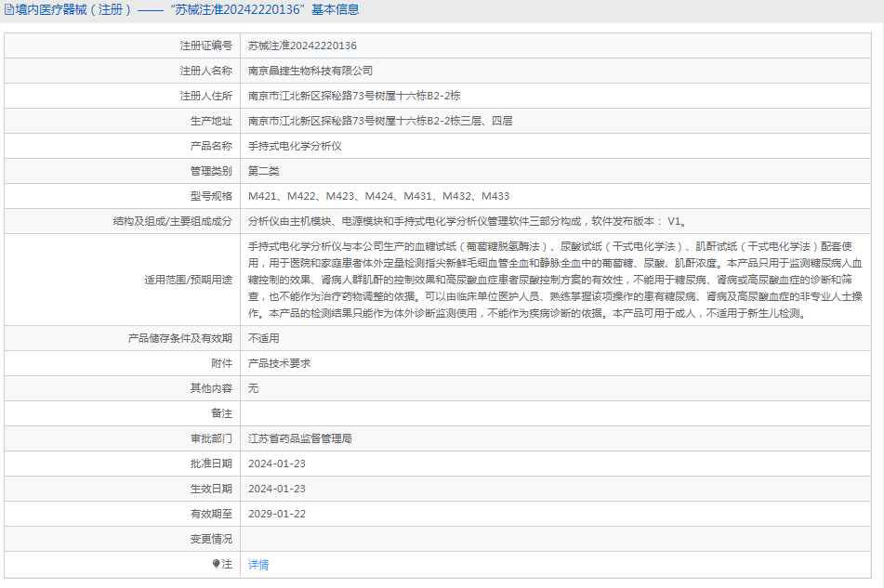The image size is (884, 588).
Task: Select registration number value 苏械注准20242220136
Action: (302, 46)
